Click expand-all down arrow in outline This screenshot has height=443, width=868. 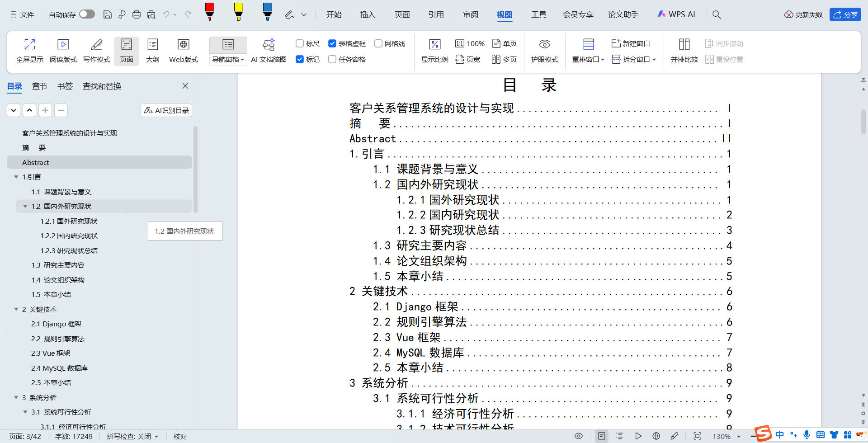coord(14,110)
